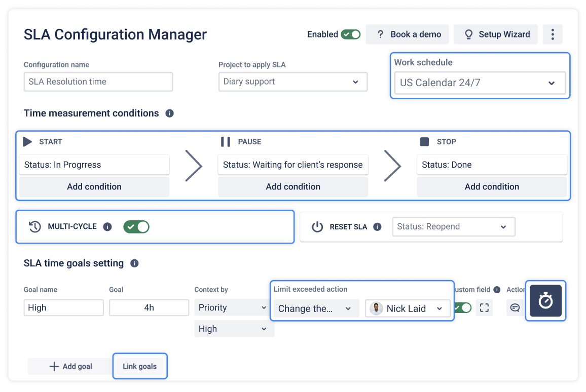
Task: Click the Link goals button
Action: coord(140,366)
